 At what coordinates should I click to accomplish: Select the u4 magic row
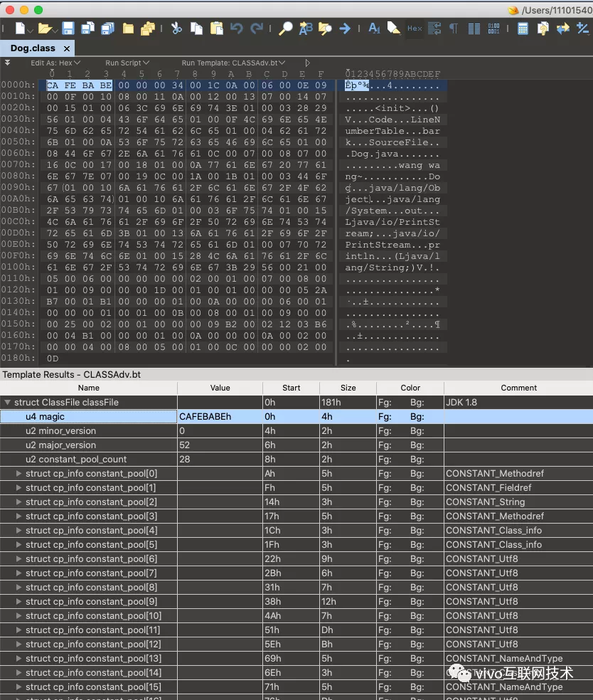coord(296,417)
